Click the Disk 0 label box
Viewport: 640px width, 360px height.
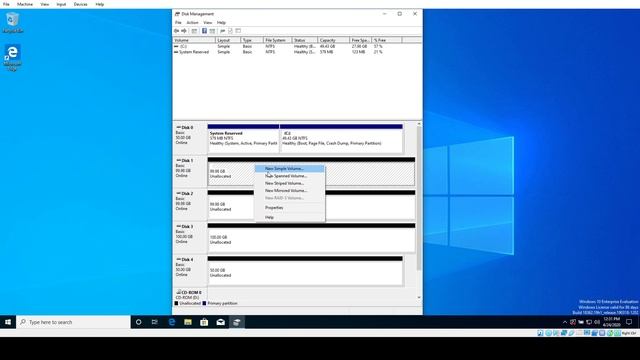[190, 139]
